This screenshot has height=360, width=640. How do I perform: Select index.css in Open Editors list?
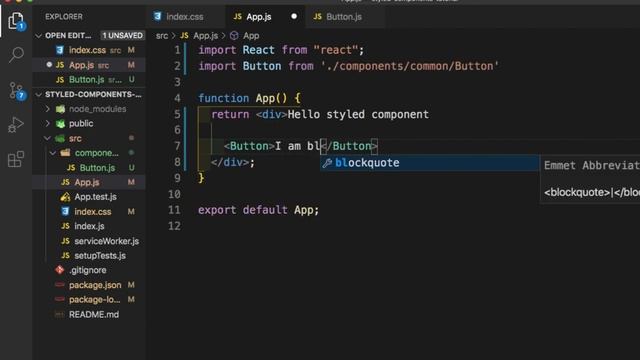89,50
